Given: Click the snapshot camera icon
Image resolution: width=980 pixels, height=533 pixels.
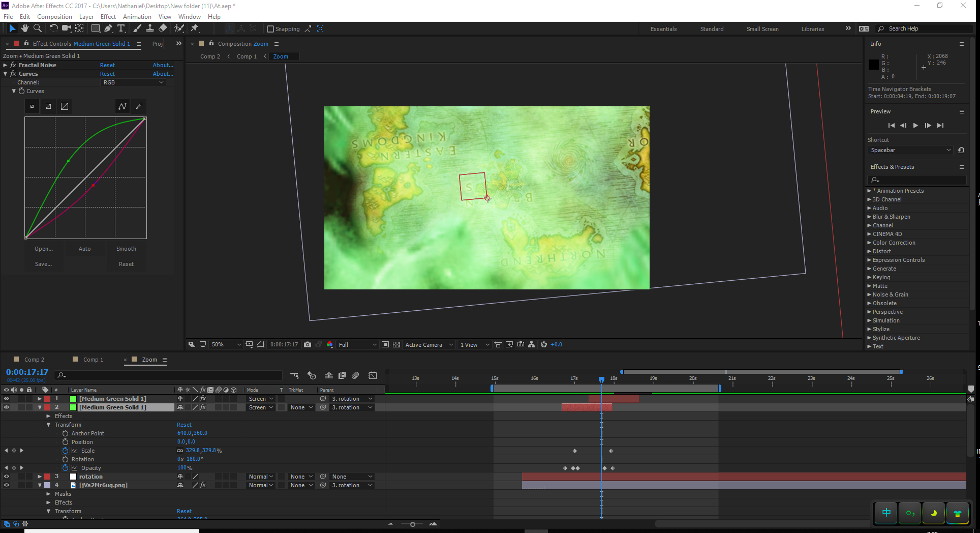Looking at the screenshot, I should 308,344.
